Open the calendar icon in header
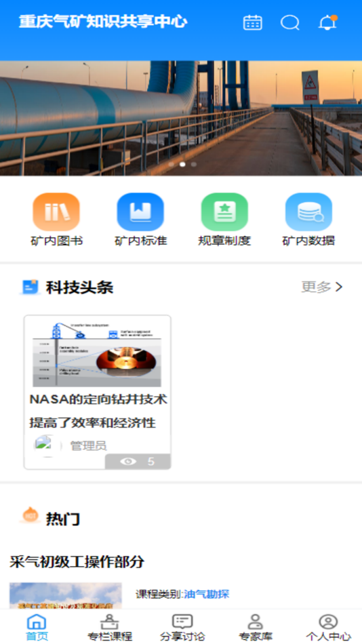 point(252,22)
